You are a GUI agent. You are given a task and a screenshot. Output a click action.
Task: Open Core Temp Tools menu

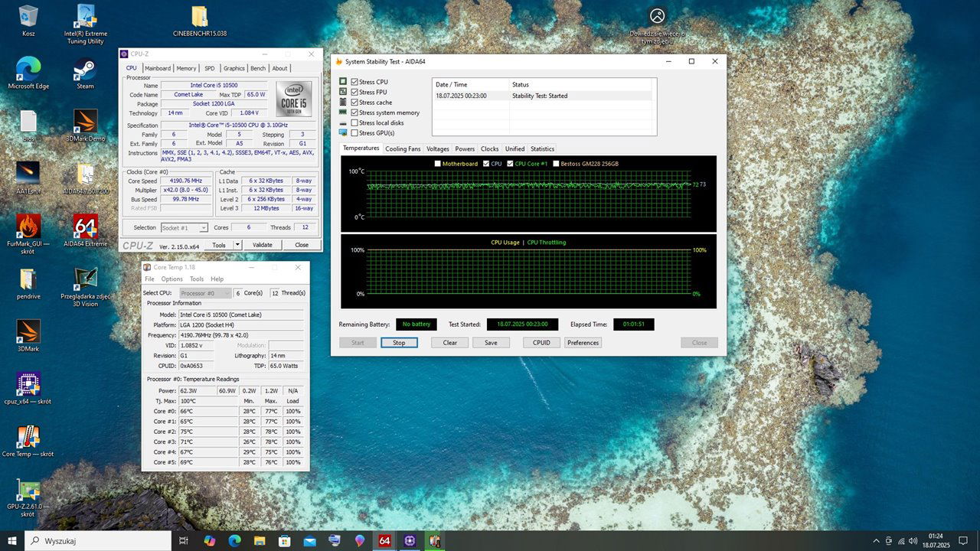pos(197,279)
